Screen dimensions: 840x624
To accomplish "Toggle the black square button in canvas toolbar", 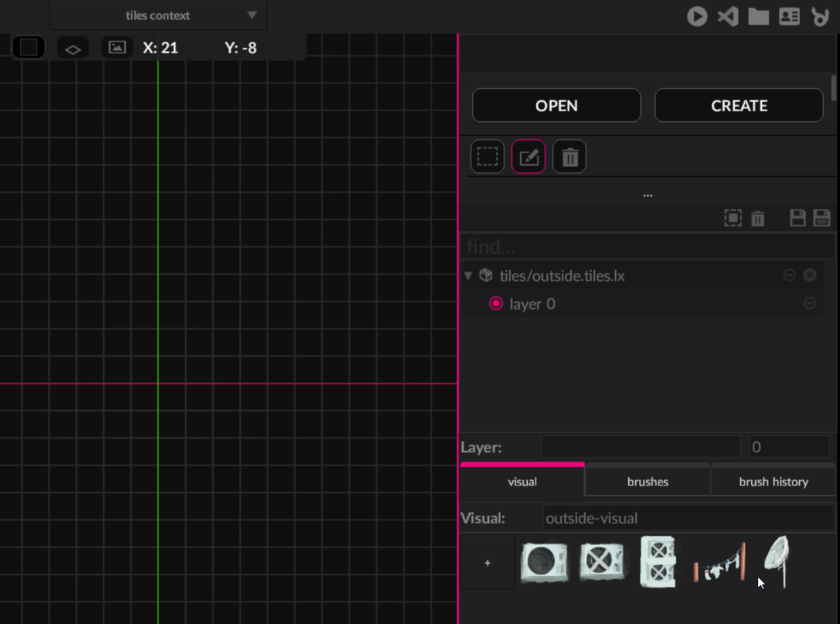I will click(29, 48).
